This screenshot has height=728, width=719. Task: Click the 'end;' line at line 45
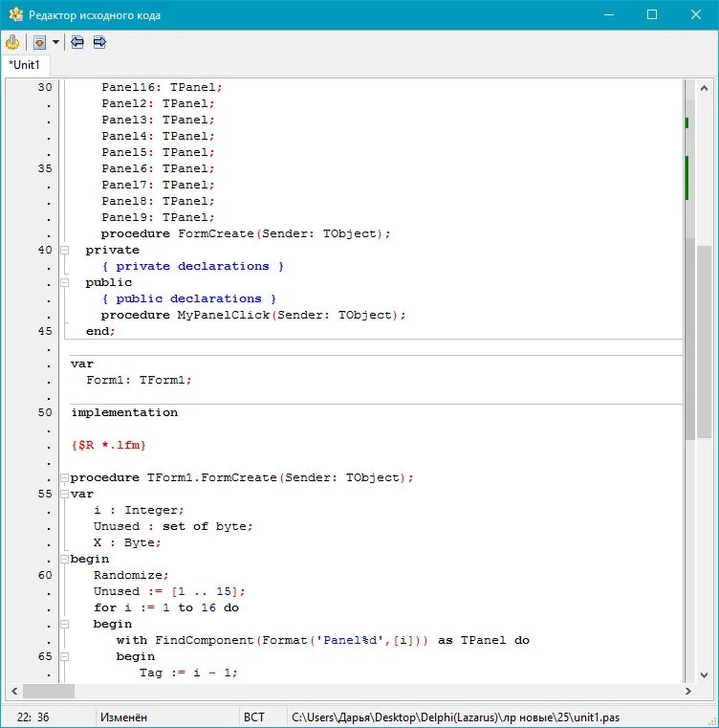point(100,331)
